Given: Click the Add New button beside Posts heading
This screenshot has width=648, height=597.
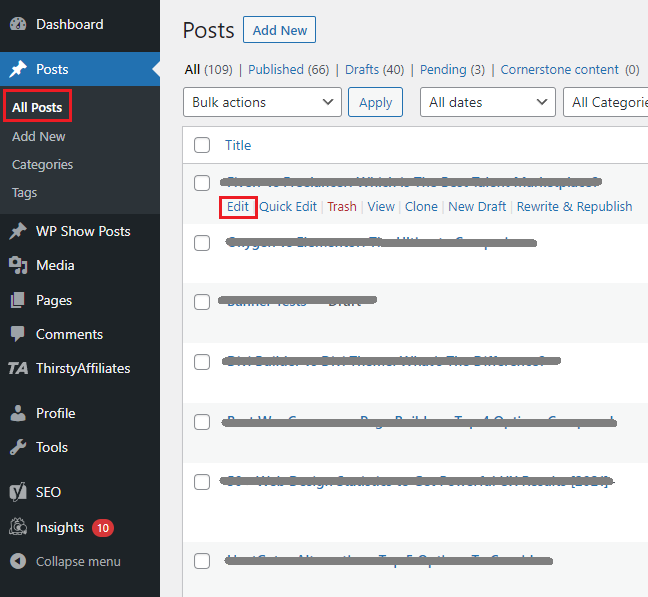Looking at the screenshot, I should click(x=279, y=30).
